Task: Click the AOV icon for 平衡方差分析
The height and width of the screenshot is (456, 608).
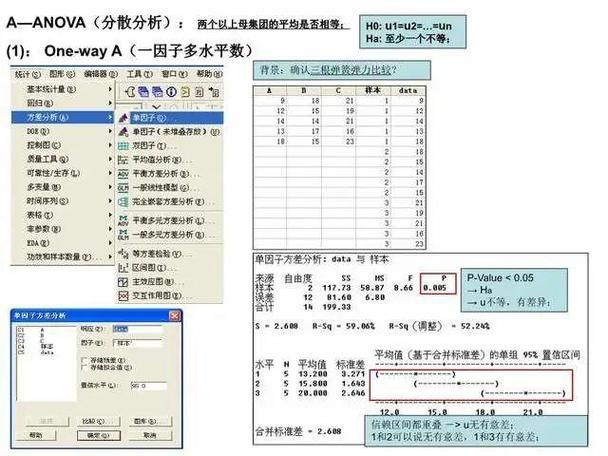Action: (123, 174)
